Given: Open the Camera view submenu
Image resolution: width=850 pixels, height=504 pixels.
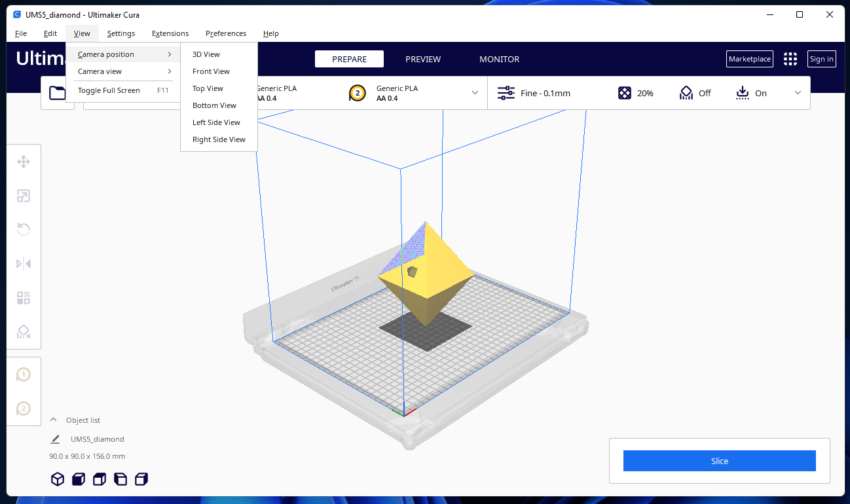Looking at the screenshot, I should 123,71.
